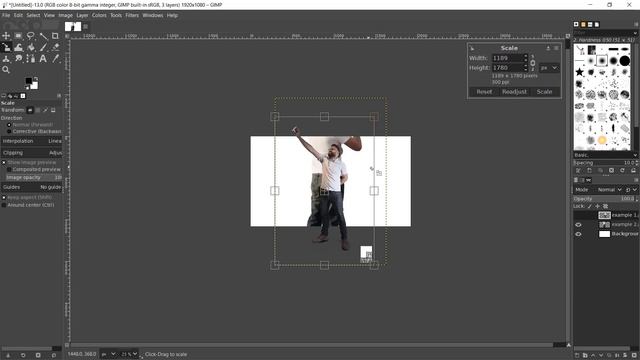Select the Bucket Fill tool
640x360 pixels.
pos(31,47)
